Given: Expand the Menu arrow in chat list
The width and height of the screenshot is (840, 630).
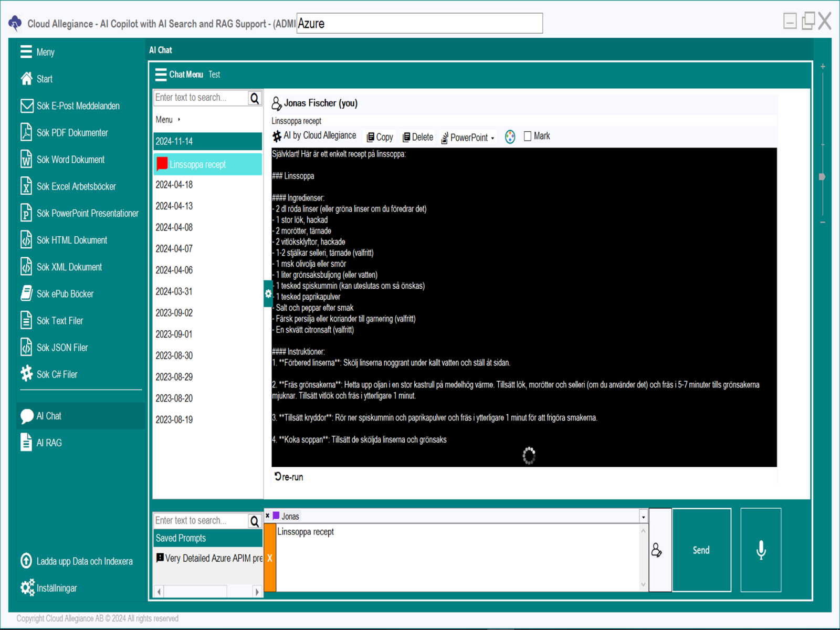Looking at the screenshot, I should pos(179,120).
